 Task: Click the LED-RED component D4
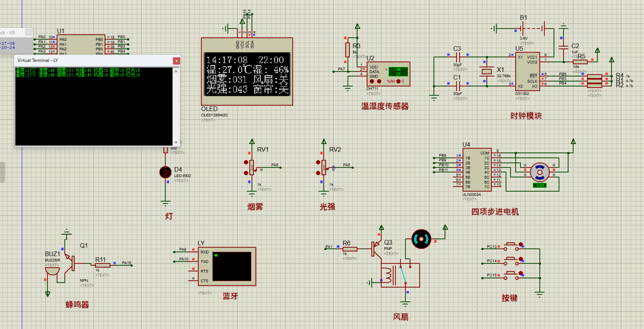coord(165,173)
